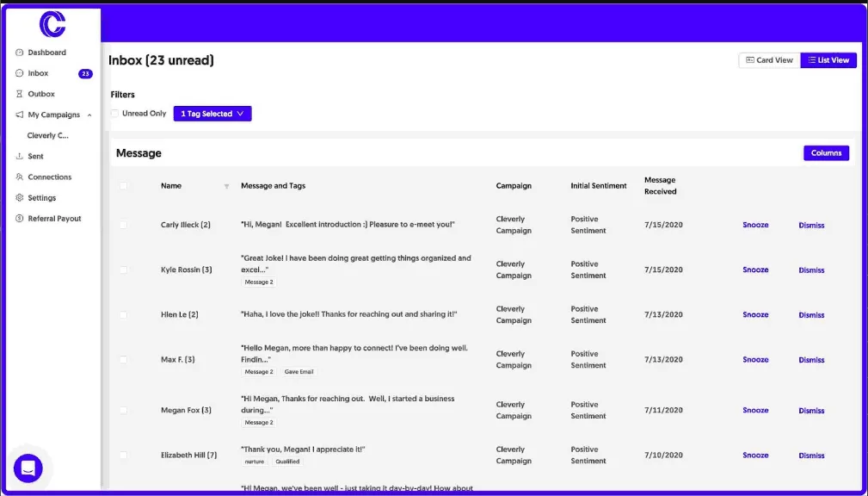Open the Name column sort dropdown
This screenshot has width=868, height=496.
coord(226,185)
